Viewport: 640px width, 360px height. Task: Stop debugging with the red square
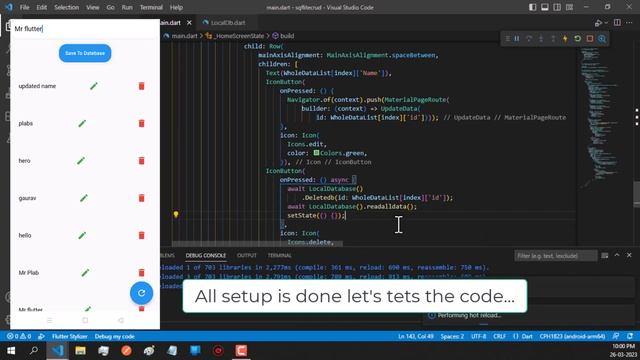pyautogui.click(x=590, y=39)
